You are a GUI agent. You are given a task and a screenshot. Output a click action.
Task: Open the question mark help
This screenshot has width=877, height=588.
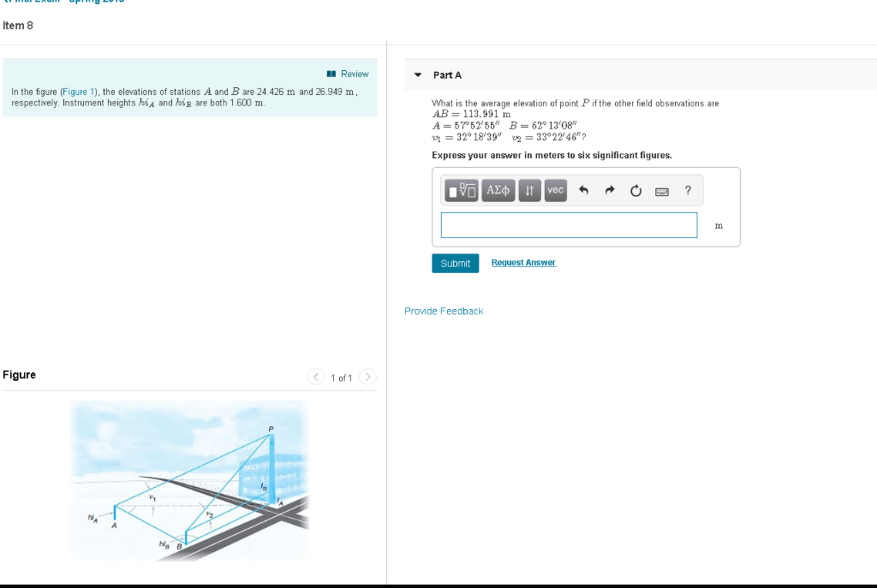coord(688,191)
